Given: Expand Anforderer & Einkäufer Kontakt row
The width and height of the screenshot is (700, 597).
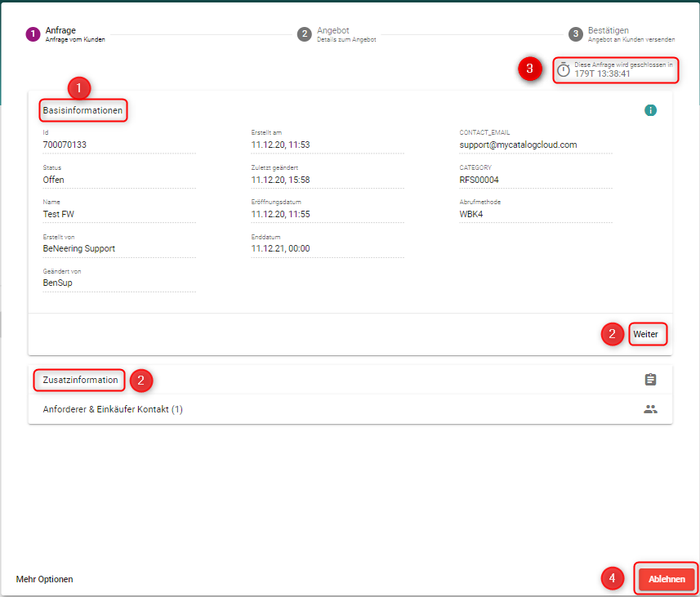Looking at the screenshot, I should [113, 409].
